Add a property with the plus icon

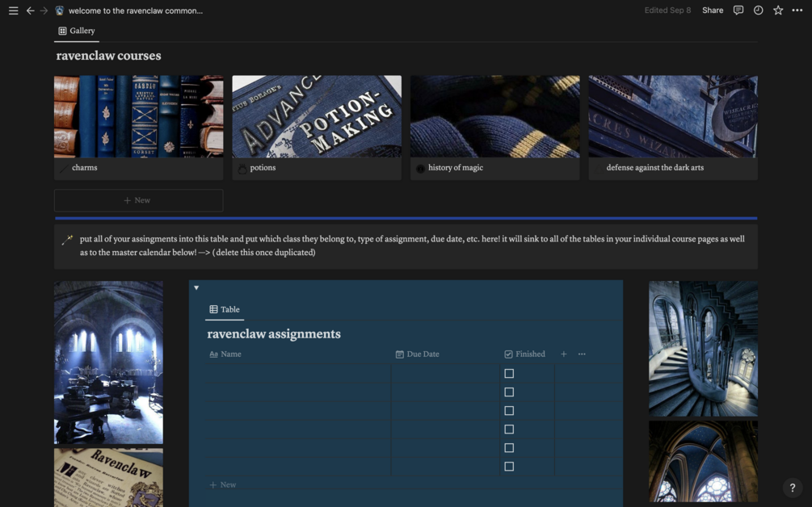pos(563,354)
